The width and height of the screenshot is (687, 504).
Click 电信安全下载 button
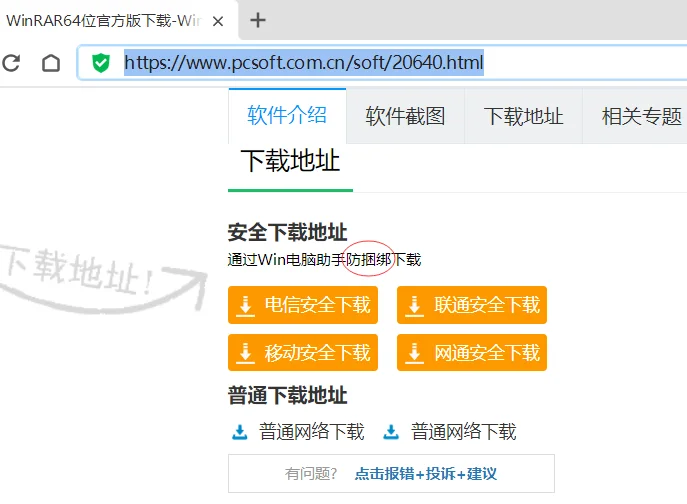(x=303, y=305)
